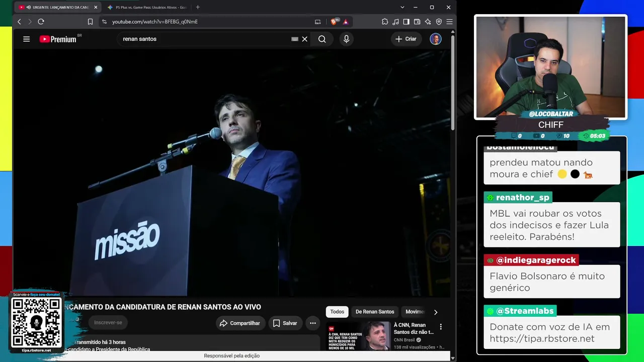The height and width of the screenshot is (362, 644).
Task: Open Brave VPN shield icon
Action: pyautogui.click(x=439, y=22)
